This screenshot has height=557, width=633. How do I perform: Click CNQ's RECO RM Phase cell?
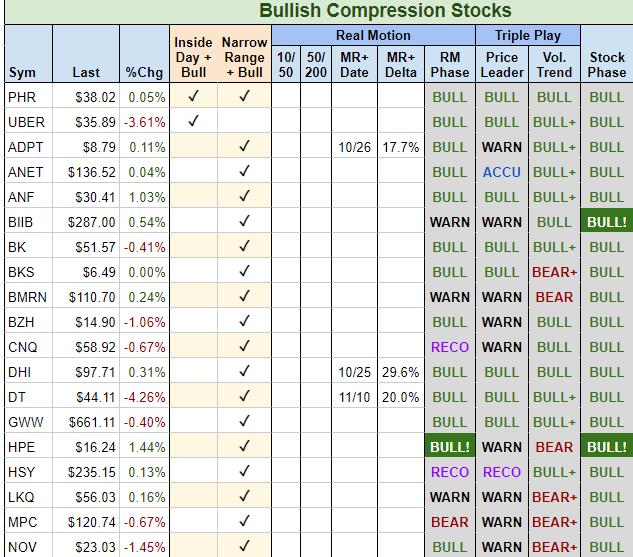(449, 347)
